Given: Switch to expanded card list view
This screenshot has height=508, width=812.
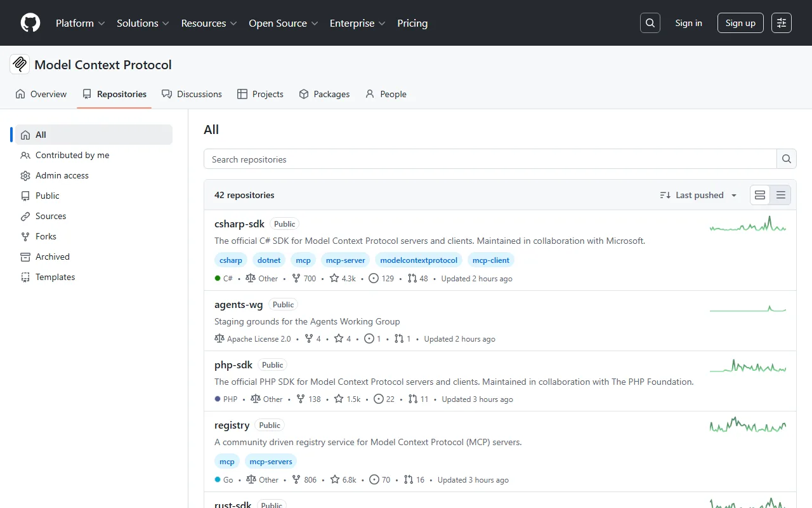Looking at the screenshot, I should coord(760,195).
